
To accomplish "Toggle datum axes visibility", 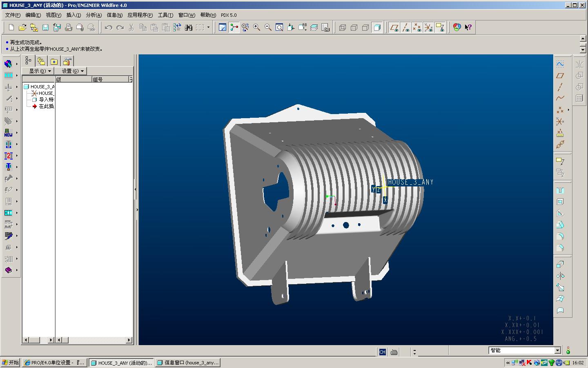I will point(405,27).
